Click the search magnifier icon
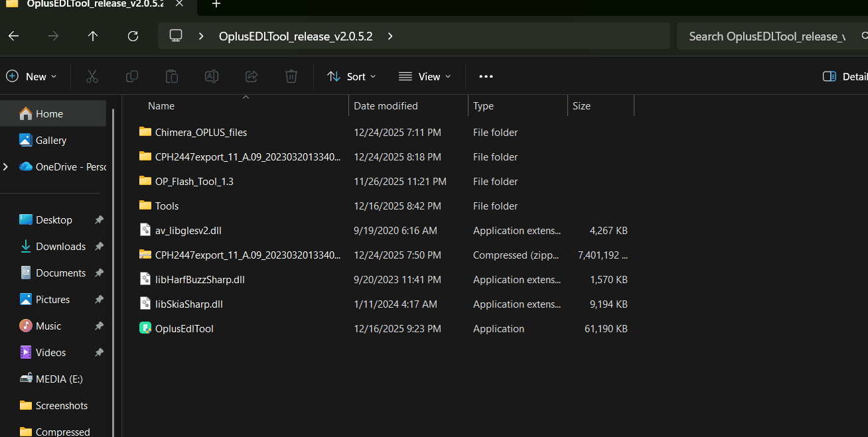The height and width of the screenshot is (437, 868). point(864,36)
